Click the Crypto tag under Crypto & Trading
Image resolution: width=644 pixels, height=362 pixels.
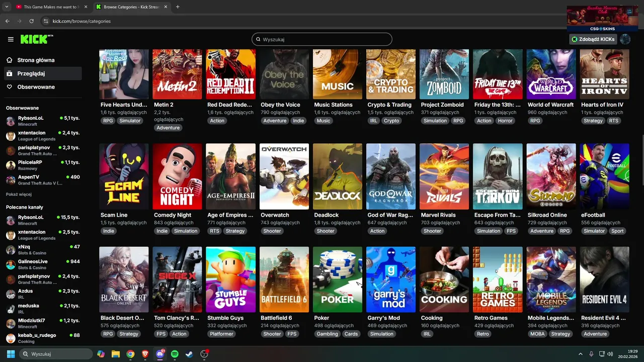(x=391, y=121)
